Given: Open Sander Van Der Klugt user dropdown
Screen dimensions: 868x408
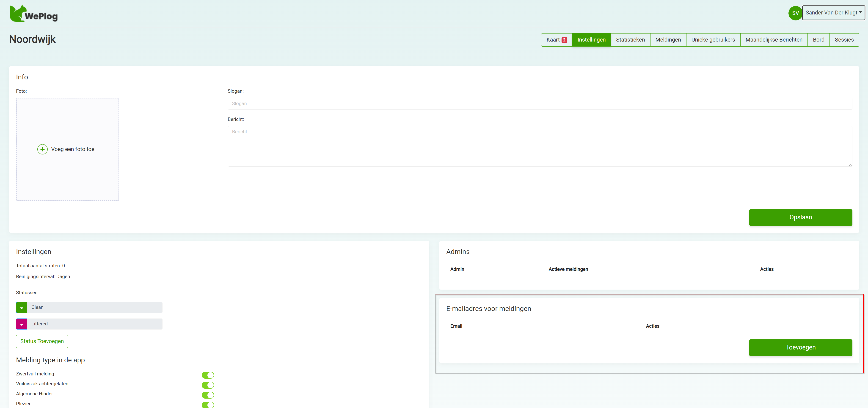Looking at the screenshot, I should point(833,13).
